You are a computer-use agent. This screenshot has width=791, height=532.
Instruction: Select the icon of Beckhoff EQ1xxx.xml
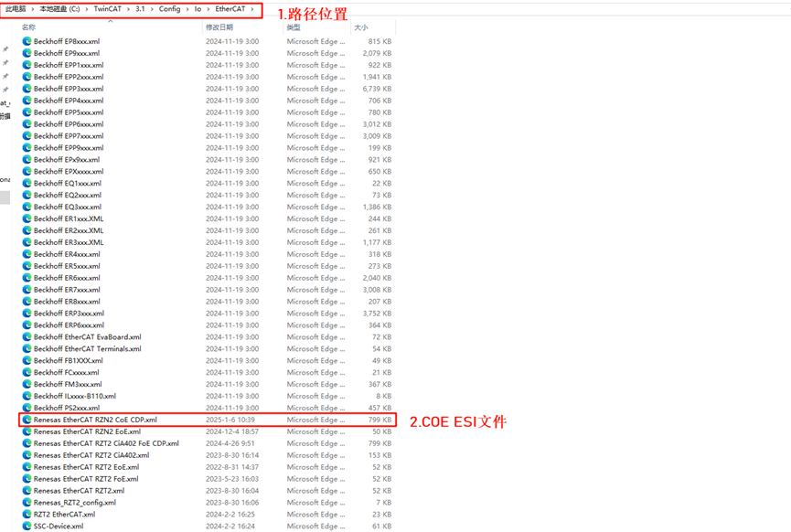(x=27, y=183)
